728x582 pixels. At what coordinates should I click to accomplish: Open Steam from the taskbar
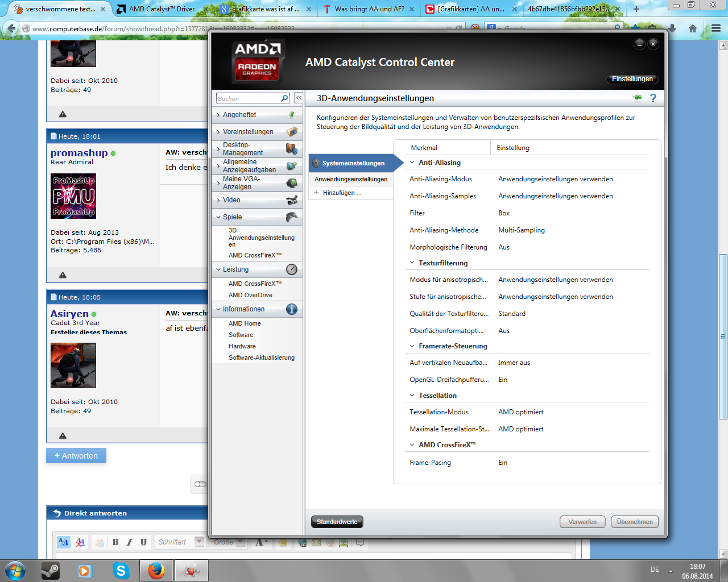tap(51, 571)
